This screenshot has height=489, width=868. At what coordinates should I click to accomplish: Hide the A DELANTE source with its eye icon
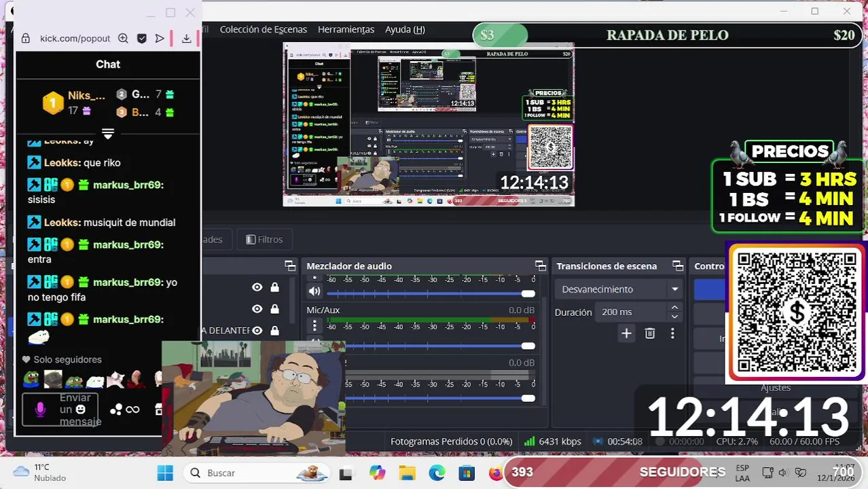[x=257, y=331]
